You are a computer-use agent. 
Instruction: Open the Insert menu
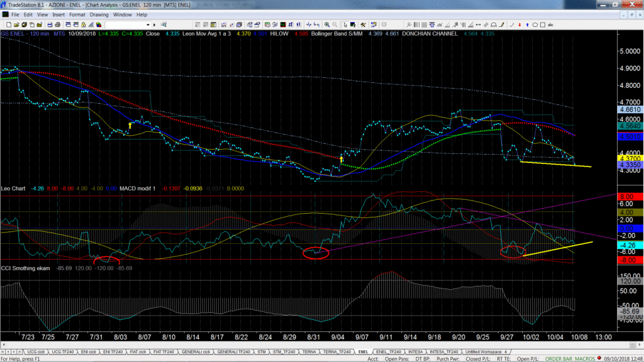coord(58,15)
